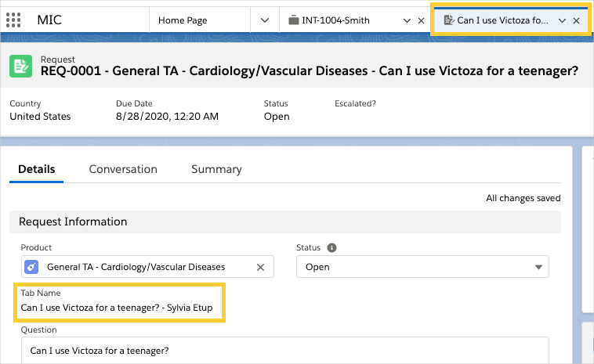Click the briefcase icon on INT-1004-Smith tab
594x364 pixels.
pos(293,20)
